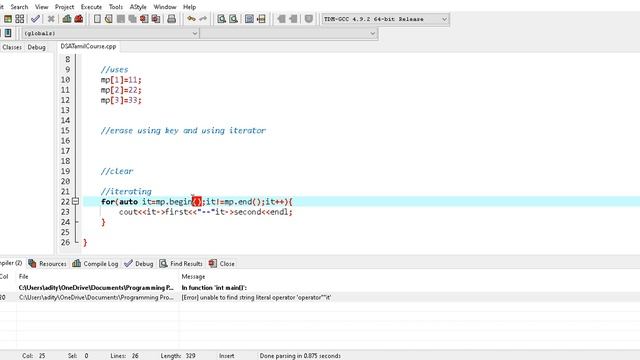The image size is (640, 360).
Task: Click the Close All Files toolbar icon
Action: point(156,19)
